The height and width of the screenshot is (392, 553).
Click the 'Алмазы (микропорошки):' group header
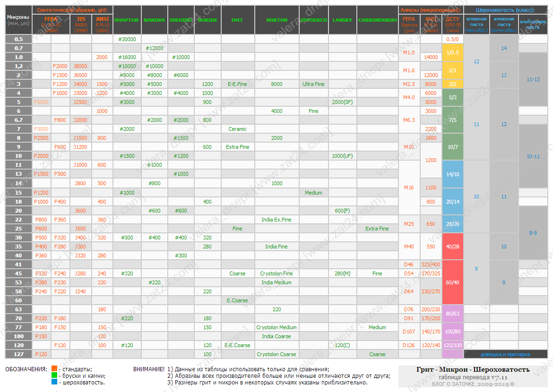click(x=431, y=10)
